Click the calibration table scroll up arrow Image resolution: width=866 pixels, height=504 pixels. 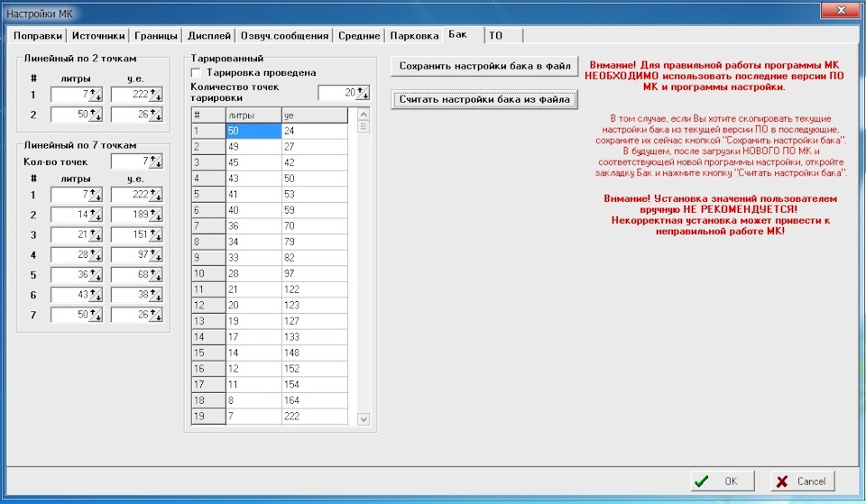[364, 115]
